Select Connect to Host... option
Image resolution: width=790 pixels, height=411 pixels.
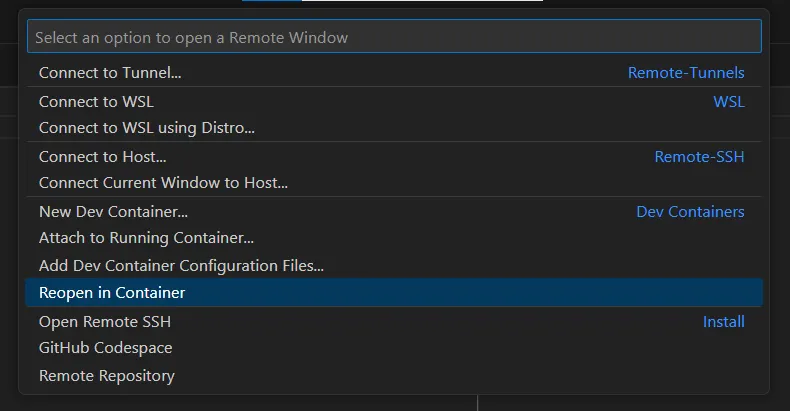coord(102,157)
